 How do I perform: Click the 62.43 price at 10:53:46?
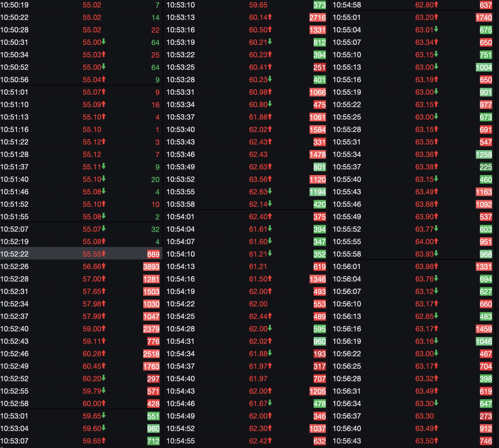coord(258,154)
